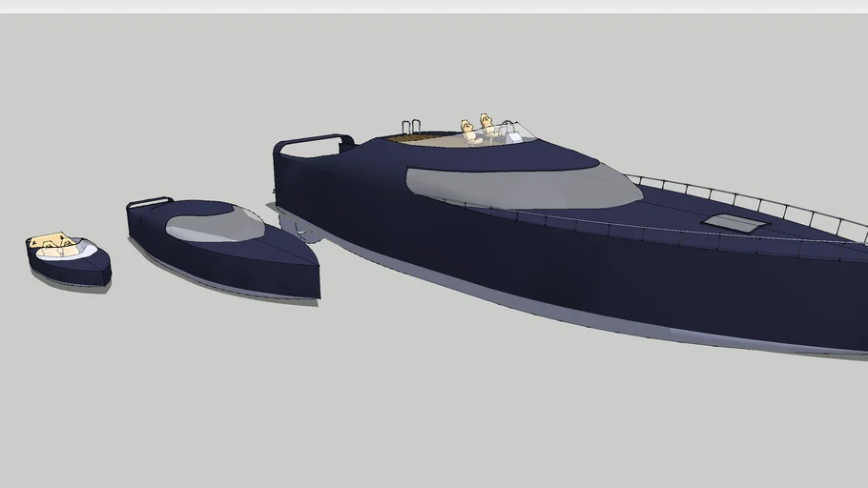Select the right helm seat on the flybridge
The image size is (868, 488).
pyautogui.click(x=486, y=123)
